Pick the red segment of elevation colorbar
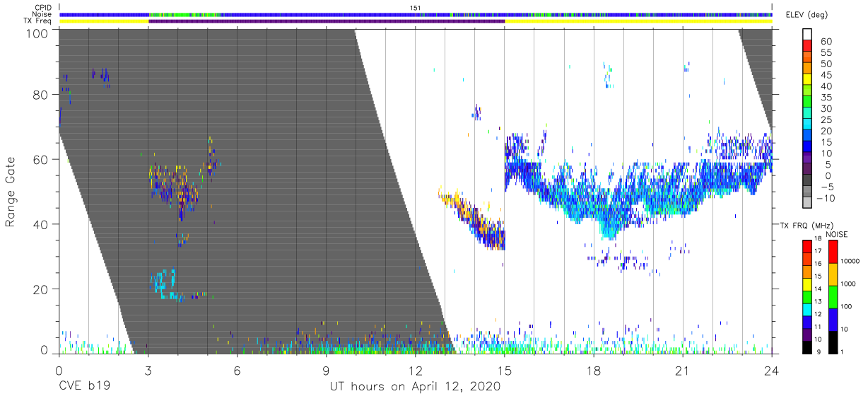The height and width of the screenshot is (401, 868). (x=807, y=46)
